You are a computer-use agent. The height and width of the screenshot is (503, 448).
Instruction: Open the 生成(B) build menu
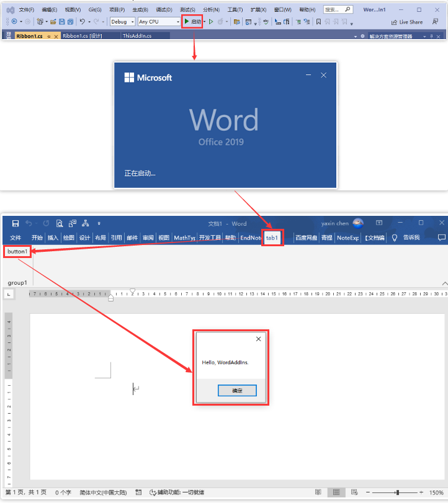click(x=140, y=10)
